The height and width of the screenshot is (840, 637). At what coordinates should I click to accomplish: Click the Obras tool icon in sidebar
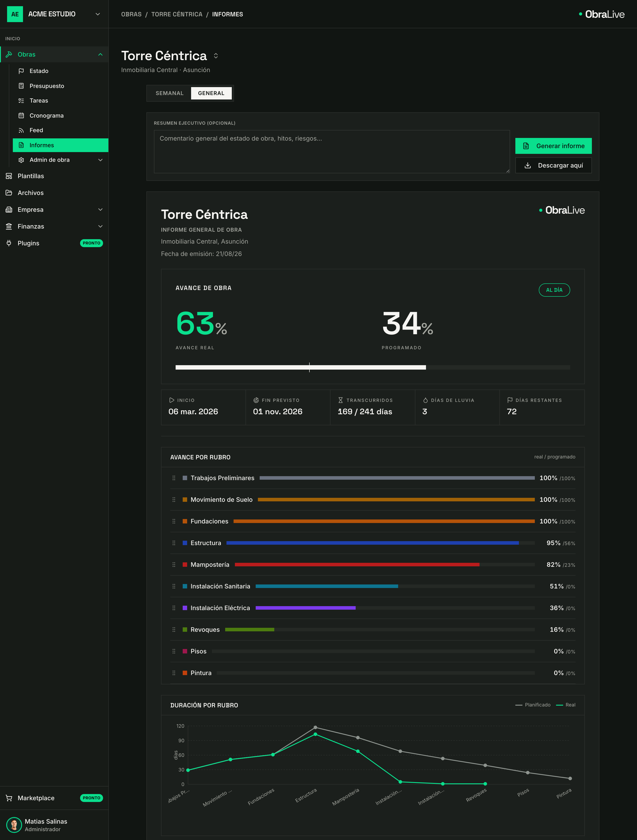9,54
